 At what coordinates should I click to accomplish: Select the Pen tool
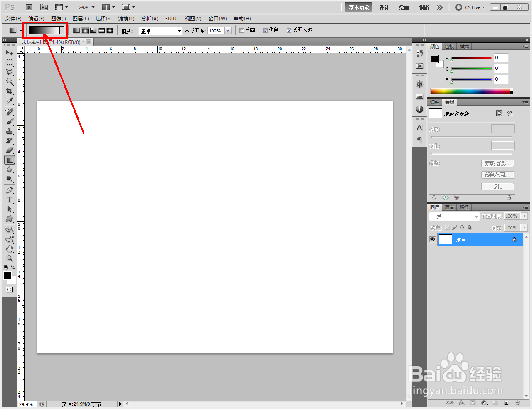pos(10,190)
